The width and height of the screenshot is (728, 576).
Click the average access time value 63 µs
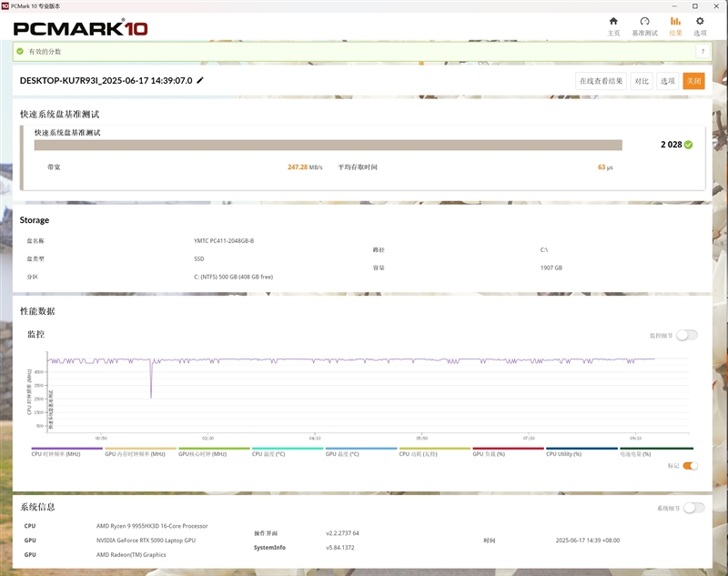pyautogui.click(x=605, y=167)
